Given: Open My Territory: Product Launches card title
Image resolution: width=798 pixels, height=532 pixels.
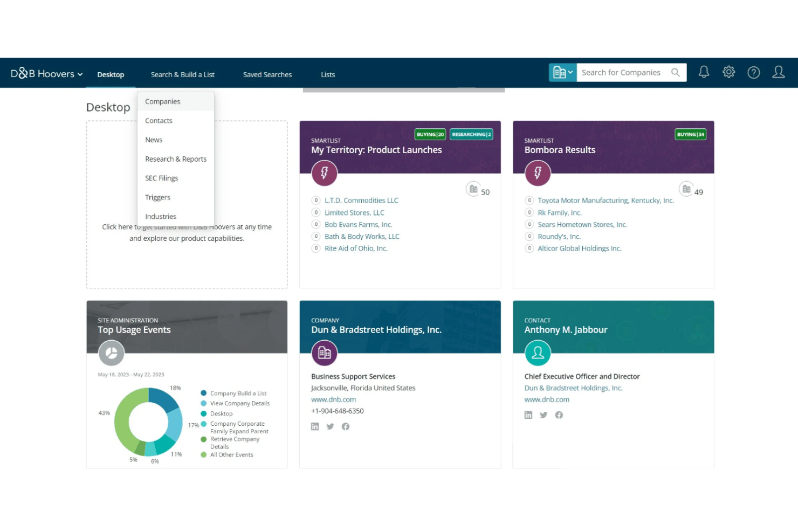Looking at the screenshot, I should [x=376, y=150].
